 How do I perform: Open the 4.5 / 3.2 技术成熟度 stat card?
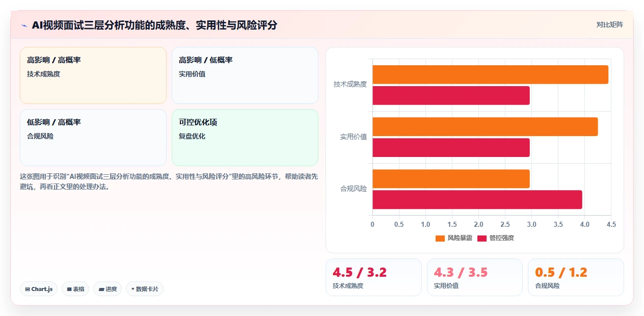pyautogui.click(x=373, y=277)
